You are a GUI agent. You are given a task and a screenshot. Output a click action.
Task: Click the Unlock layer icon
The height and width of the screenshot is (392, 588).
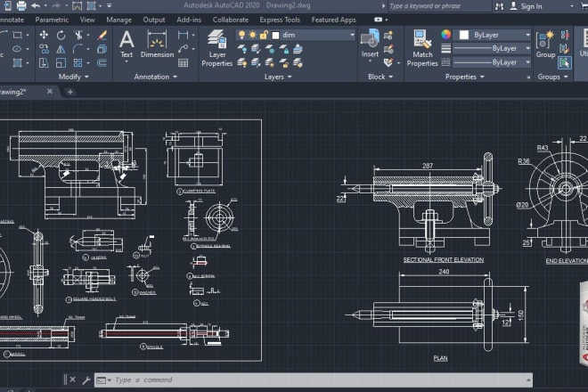click(284, 62)
